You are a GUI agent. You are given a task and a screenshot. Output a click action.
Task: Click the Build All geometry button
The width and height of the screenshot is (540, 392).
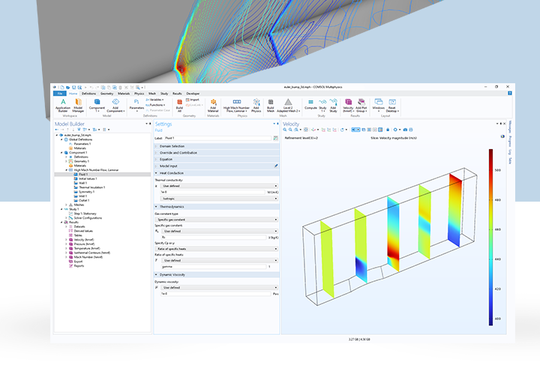179,105
